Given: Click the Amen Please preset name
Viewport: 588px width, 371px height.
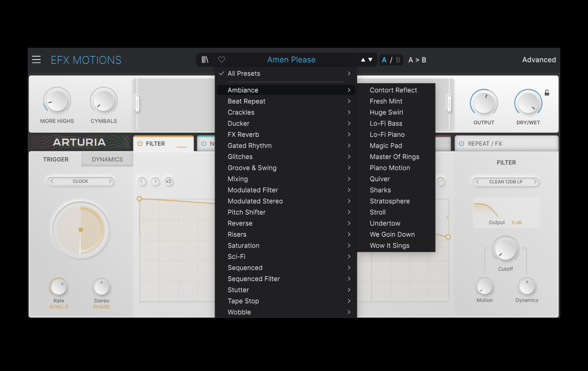Looking at the screenshot, I should click(x=291, y=60).
